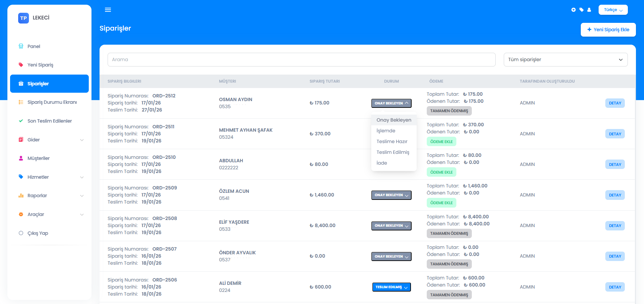644x304 pixels.
Task: Click the Son Teslim Edilenler checkmark icon
Action: (x=21, y=121)
